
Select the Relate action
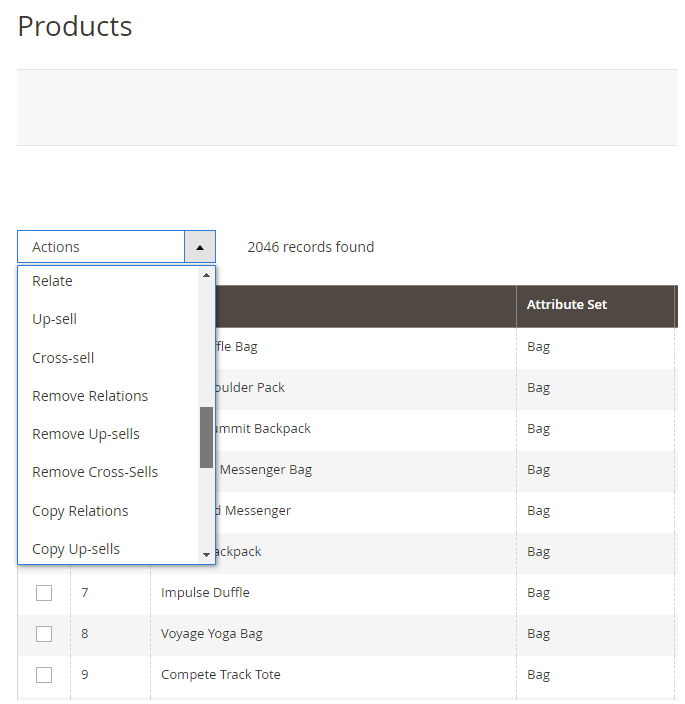[x=53, y=281]
